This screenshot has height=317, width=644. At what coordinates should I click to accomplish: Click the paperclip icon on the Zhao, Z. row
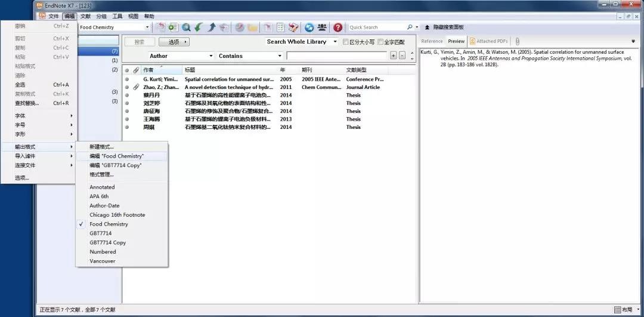click(137, 87)
